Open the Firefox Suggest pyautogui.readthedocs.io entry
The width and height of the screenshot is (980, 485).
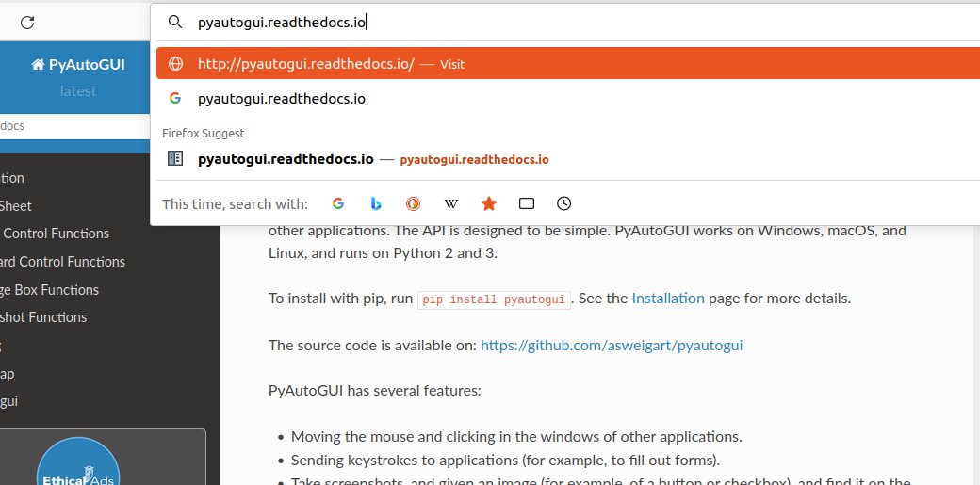(568, 159)
